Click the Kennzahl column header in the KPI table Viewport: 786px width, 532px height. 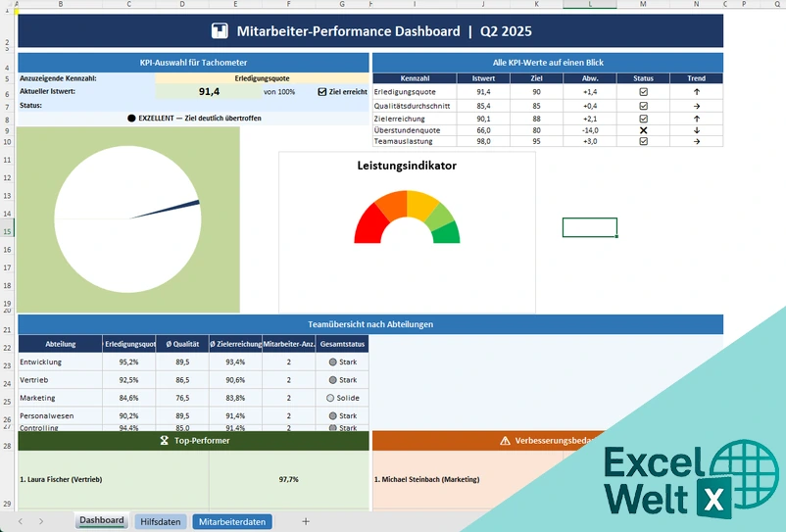point(415,78)
